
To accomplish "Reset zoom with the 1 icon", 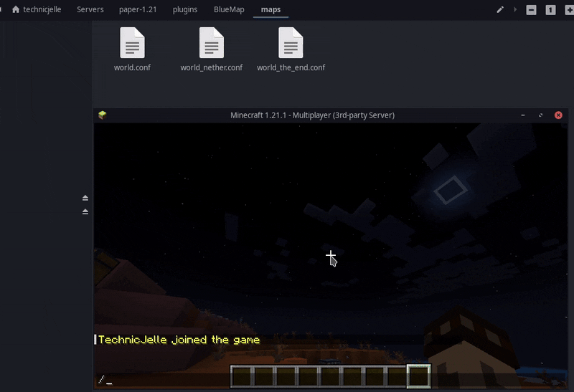I will point(550,10).
